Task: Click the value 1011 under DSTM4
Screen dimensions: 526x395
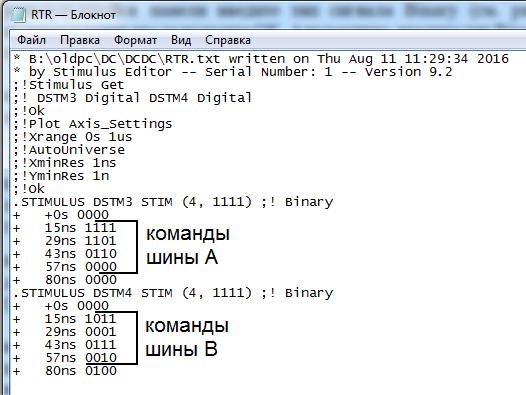Action: tap(100, 319)
